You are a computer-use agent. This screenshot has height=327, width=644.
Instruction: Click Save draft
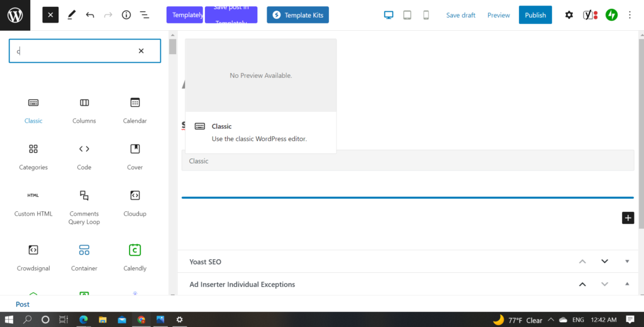460,15
